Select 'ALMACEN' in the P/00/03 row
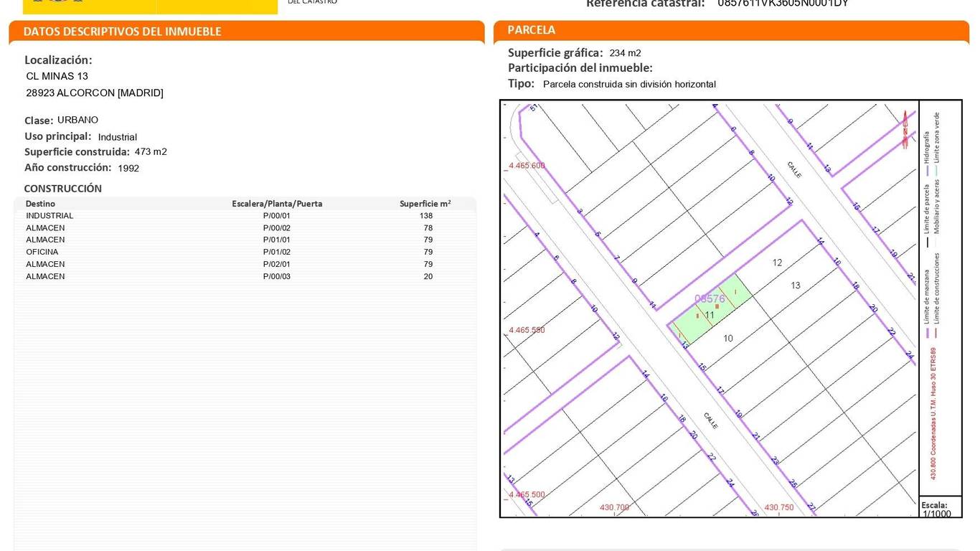 tap(45, 276)
